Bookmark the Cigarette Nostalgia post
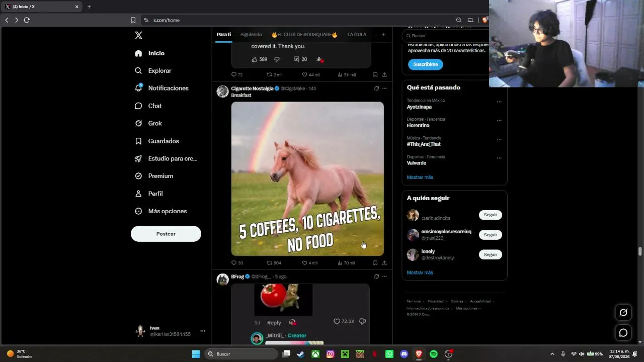The width and height of the screenshot is (644, 362). coord(375,263)
